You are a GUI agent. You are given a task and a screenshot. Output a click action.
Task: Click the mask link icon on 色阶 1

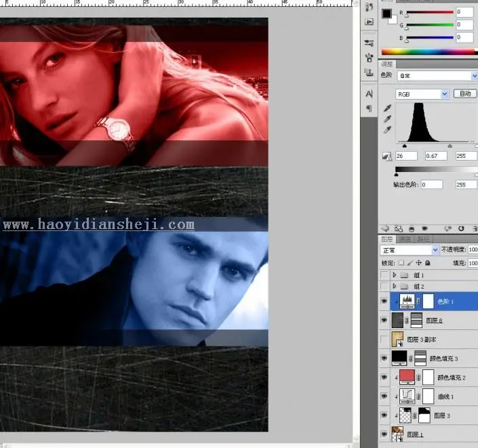coord(418,302)
